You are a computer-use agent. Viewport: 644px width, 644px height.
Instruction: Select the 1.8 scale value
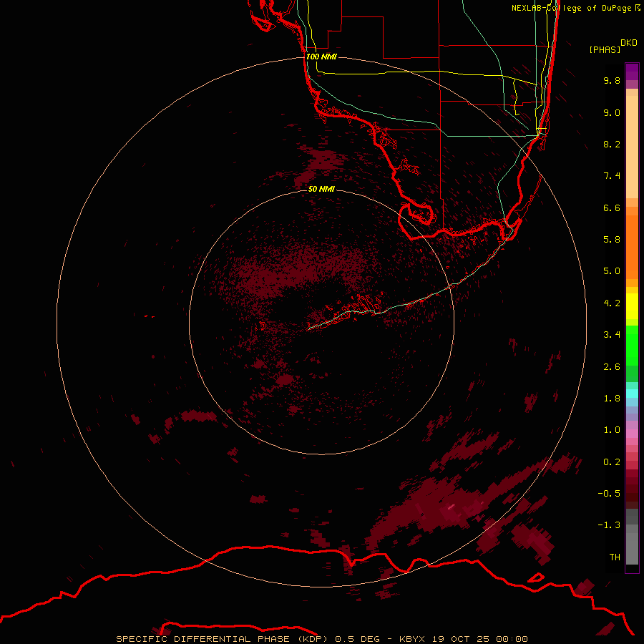click(x=612, y=399)
